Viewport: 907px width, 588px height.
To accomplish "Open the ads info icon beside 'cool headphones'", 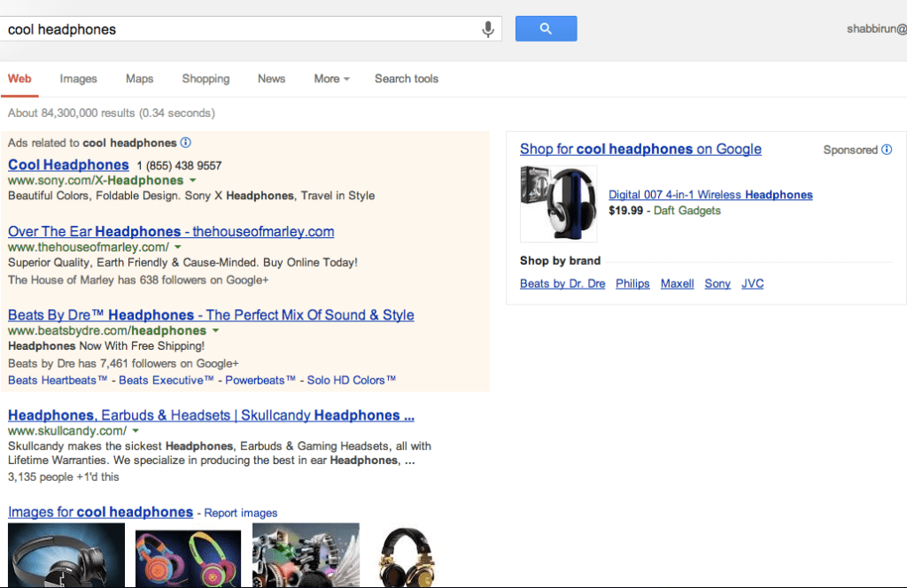I will click(x=186, y=143).
